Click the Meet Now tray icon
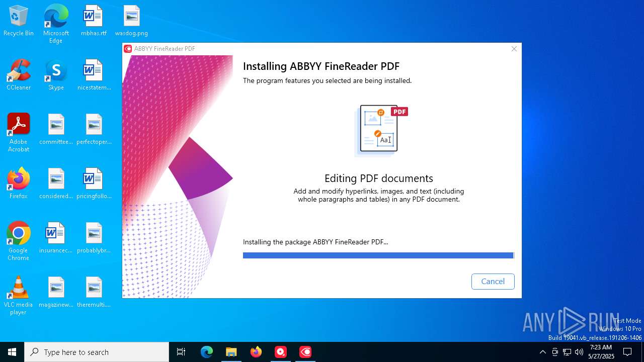This screenshot has height=362, width=644. click(x=555, y=352)
